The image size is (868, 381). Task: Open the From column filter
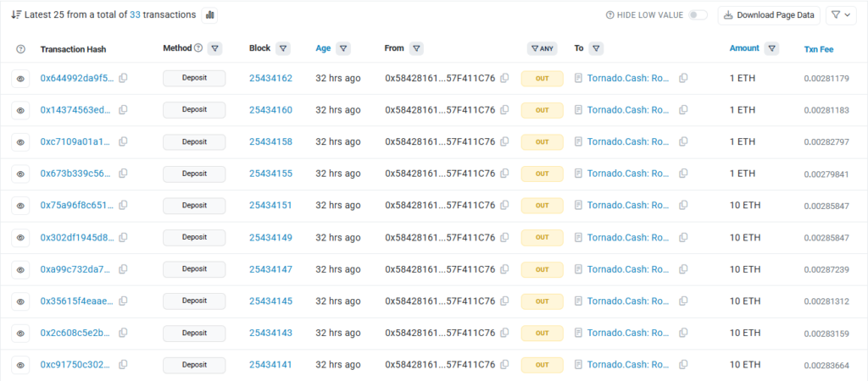416,48
